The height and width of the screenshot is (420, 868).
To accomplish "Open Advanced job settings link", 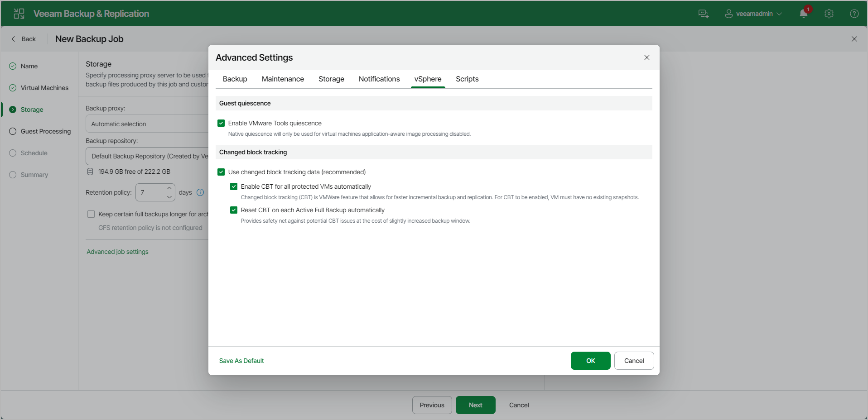I will (x=117, y=252).
